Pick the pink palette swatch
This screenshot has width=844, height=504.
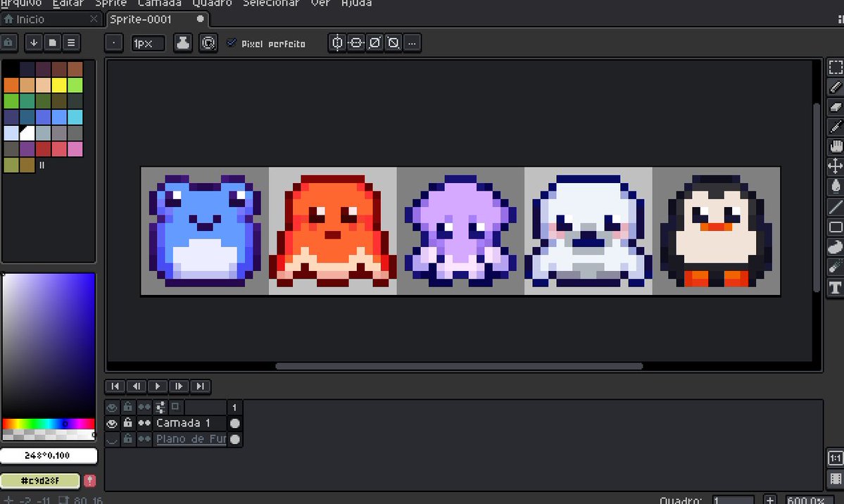coord(75,149)
